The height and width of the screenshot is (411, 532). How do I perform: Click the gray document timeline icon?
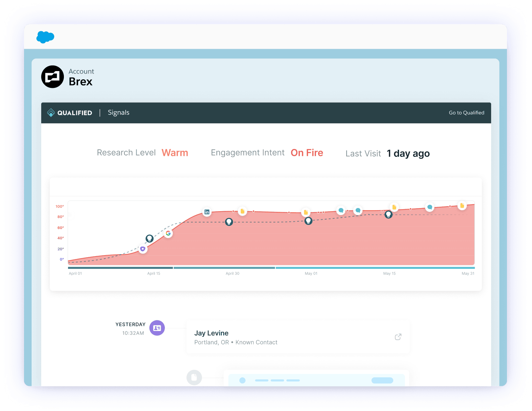coord(194,377)
